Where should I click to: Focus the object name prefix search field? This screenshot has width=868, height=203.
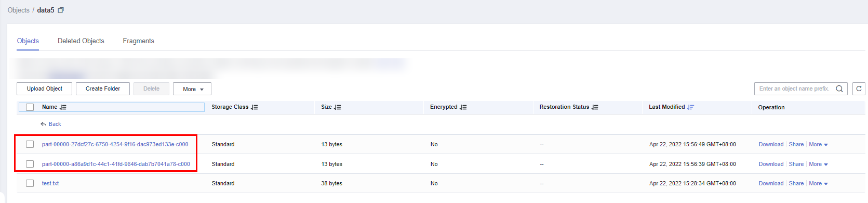coord(794,89)
